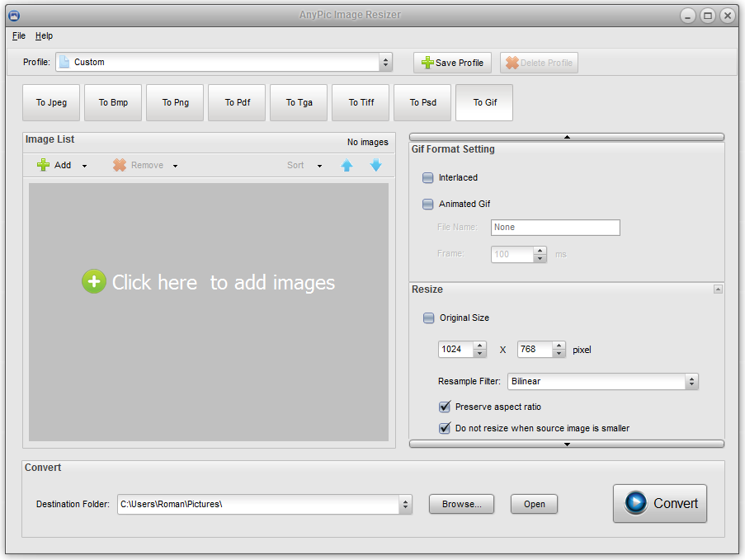Uncheck Preserve aspect ratio
The width and height of the screenshot is (745, 560).
point(445,407)
